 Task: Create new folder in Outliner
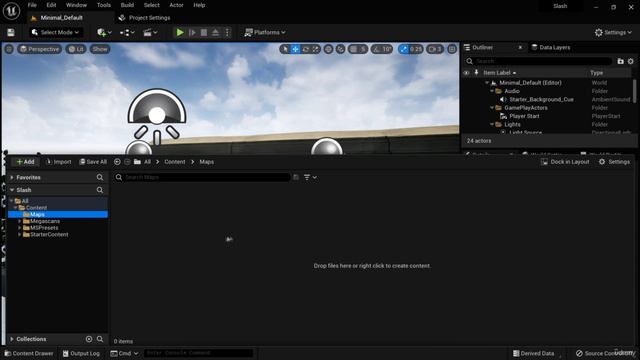pyautogui.click(x=620, y=61)
